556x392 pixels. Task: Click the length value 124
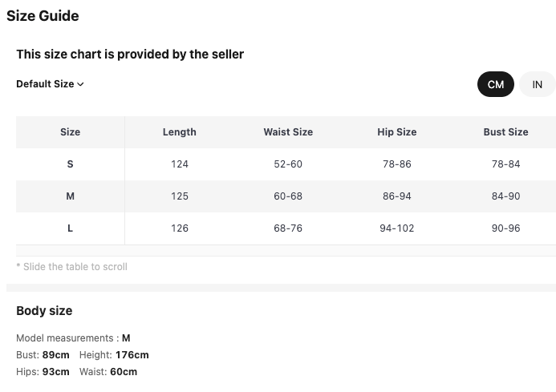pos(179,164)
